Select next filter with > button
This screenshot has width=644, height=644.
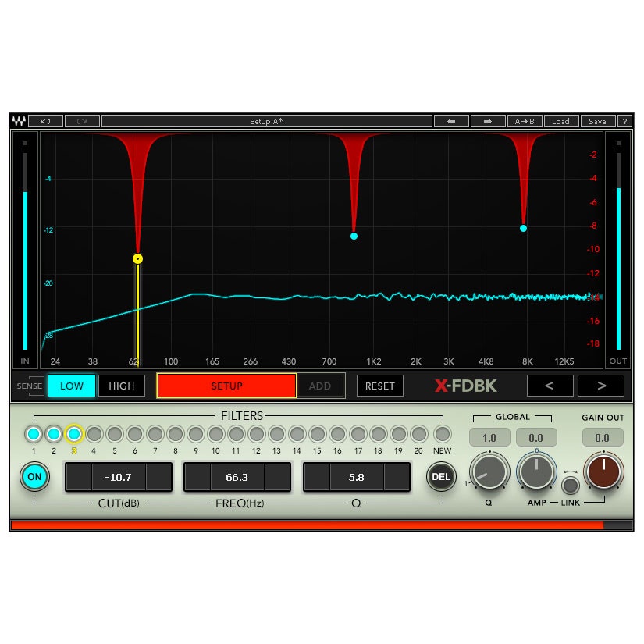601,386
